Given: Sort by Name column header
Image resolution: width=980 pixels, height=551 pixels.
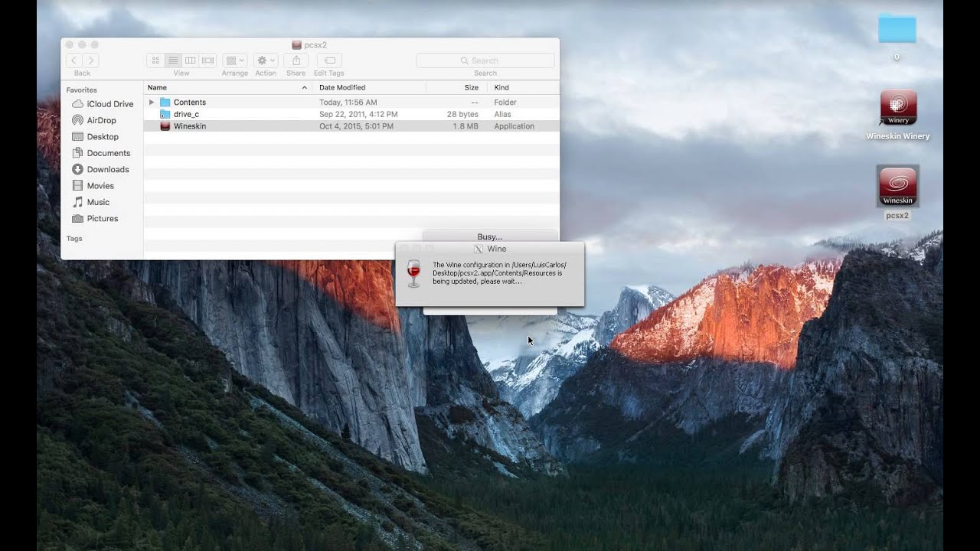Looking at the screenshot, I should click(x=157, y=87).
